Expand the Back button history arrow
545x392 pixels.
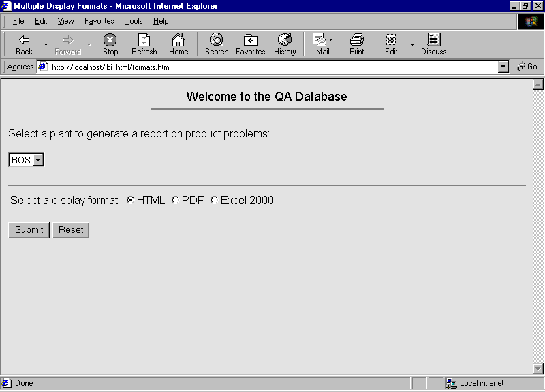(x=46, y=44)
